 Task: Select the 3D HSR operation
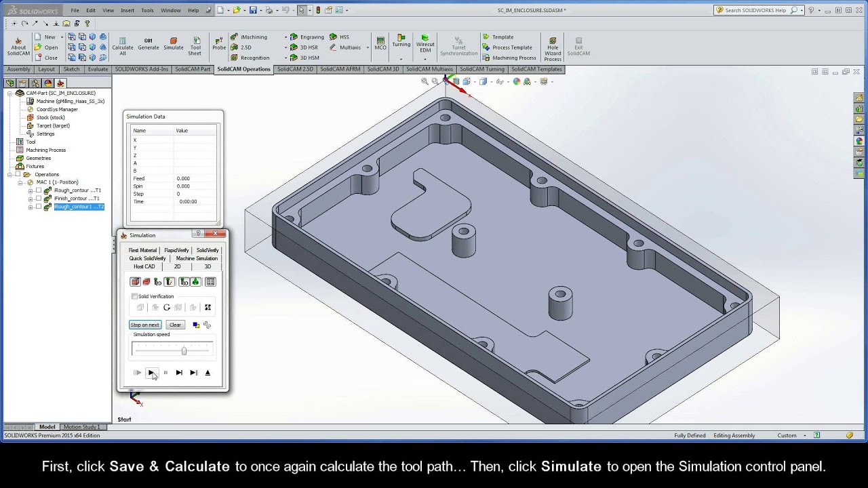point(304,47)
